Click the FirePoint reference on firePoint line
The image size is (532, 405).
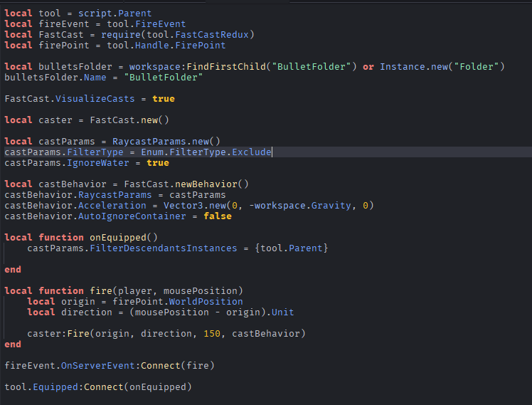200,46
